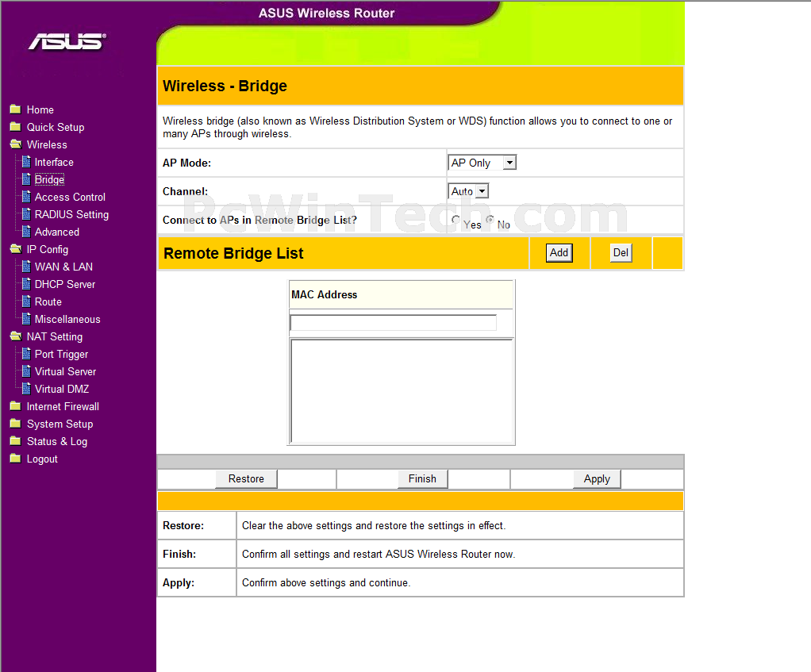
Task: Click Add in Remote Bridge List
Action: [x=559, y=253]
